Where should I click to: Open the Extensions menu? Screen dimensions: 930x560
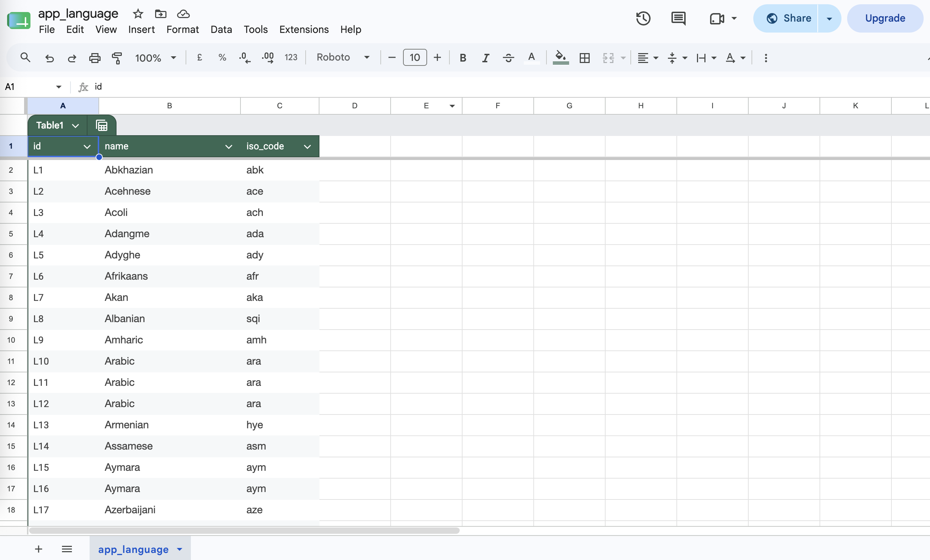point(304,29)
